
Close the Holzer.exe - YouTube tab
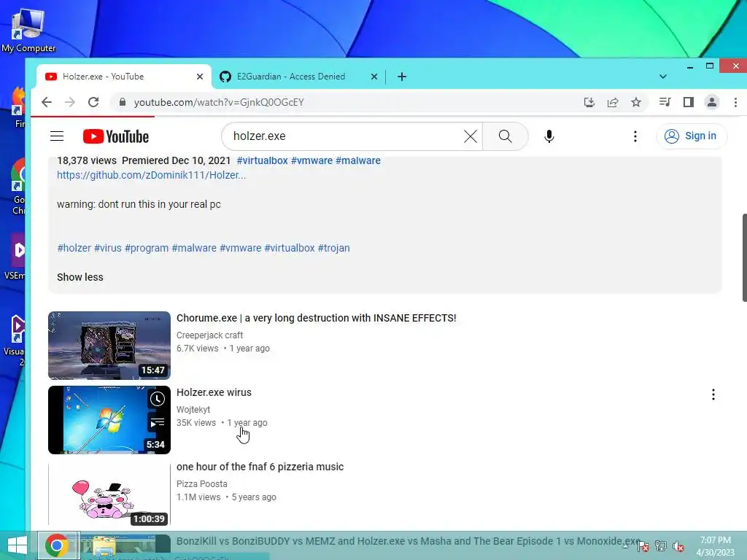(200, 77)
